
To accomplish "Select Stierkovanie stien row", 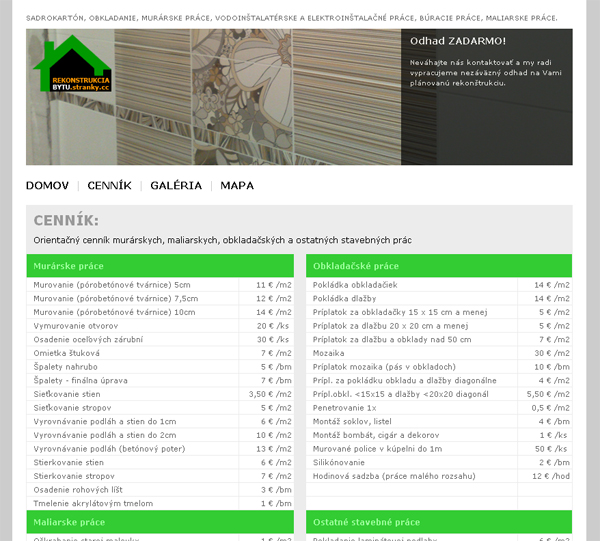I will point(160,463).
